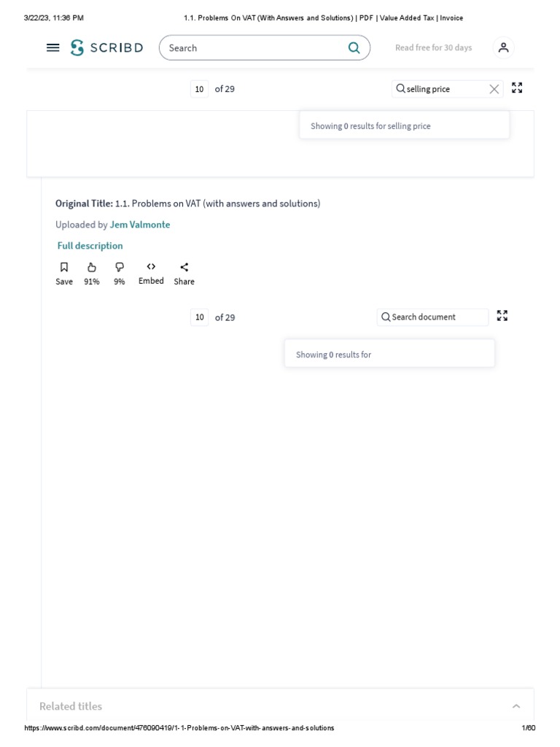Toggle thumbs down on the document
This screenshot has height=747, width=560.
[x=120, y=268]
